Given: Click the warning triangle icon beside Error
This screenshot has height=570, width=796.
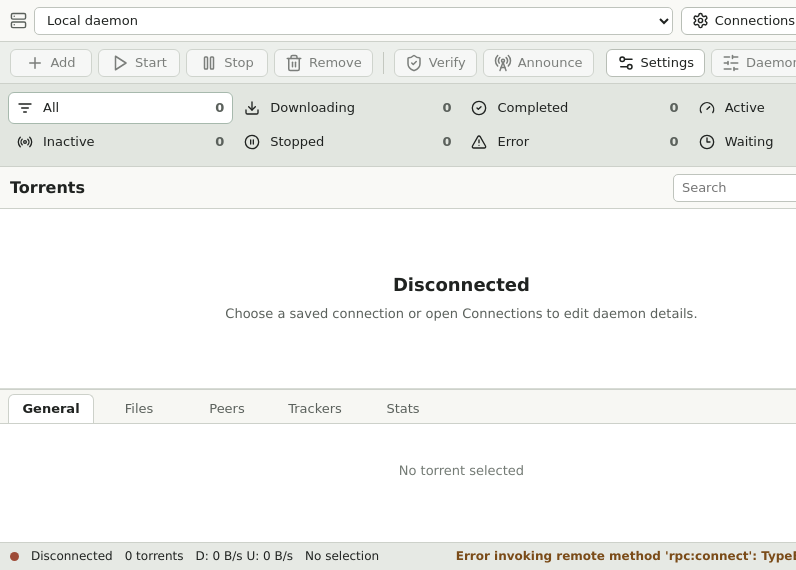Looking at the screenshot, I should (479, 142).
